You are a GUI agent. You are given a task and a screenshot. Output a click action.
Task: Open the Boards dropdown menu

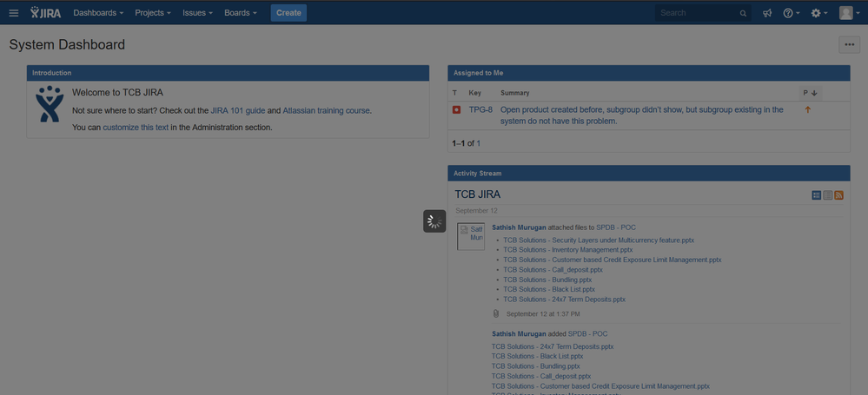point(241,13)
